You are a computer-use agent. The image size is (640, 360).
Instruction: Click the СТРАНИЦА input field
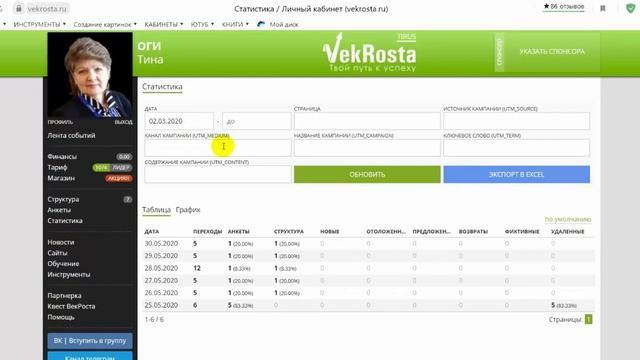[367, 121]
